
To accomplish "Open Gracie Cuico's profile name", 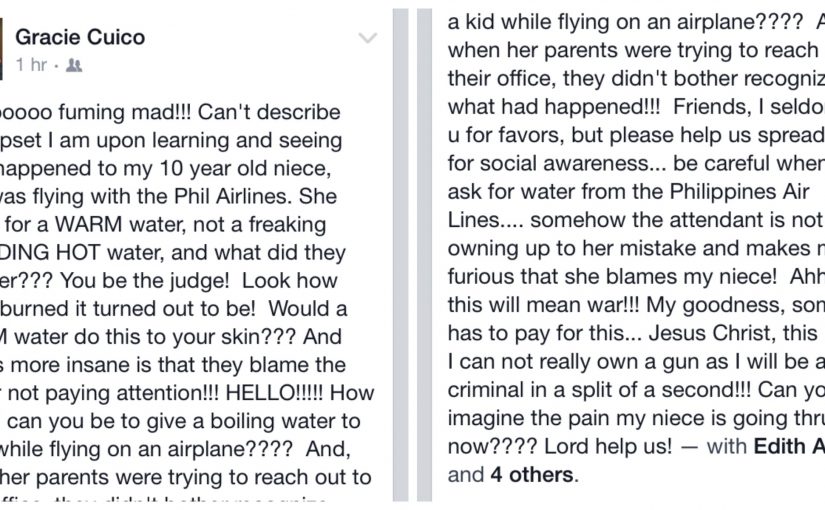I will 80,37.
